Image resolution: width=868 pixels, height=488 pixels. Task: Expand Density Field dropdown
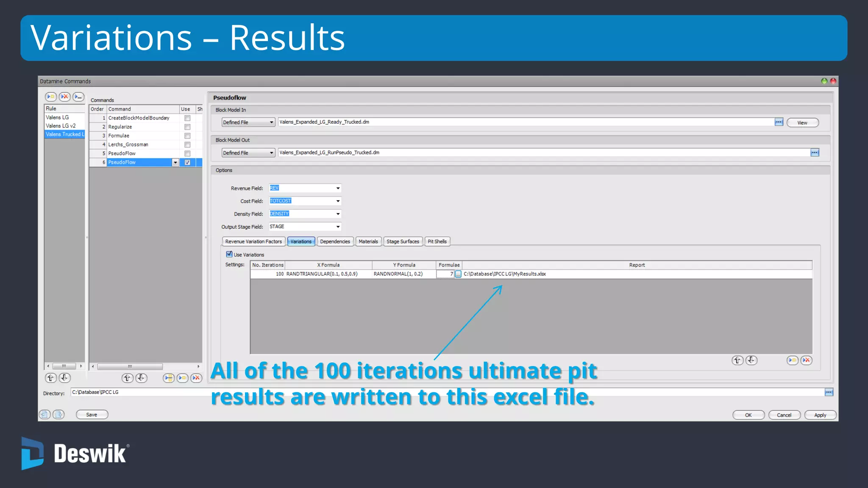coord(338,214)
